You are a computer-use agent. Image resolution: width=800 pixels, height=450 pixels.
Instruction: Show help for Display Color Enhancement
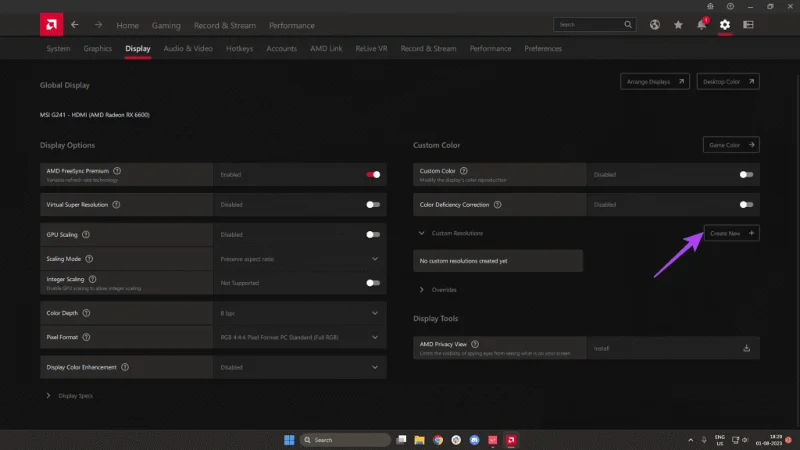pyautogui.click(x=125, y=367)
